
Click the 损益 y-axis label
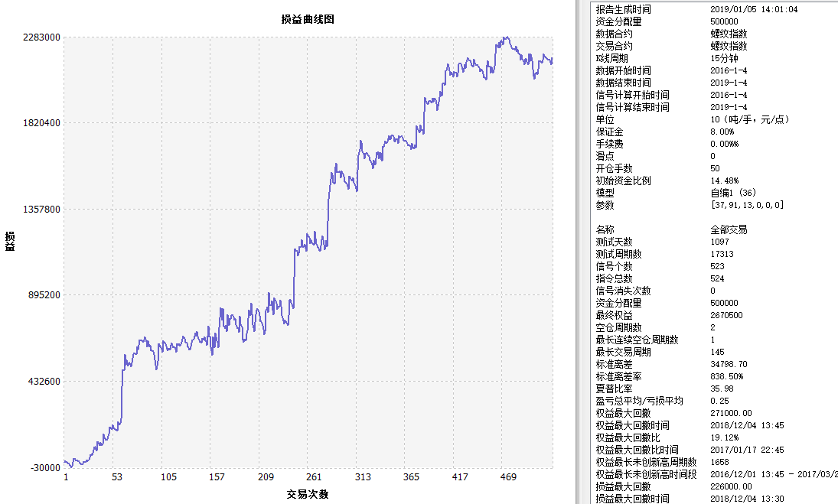tap(10, 240)
